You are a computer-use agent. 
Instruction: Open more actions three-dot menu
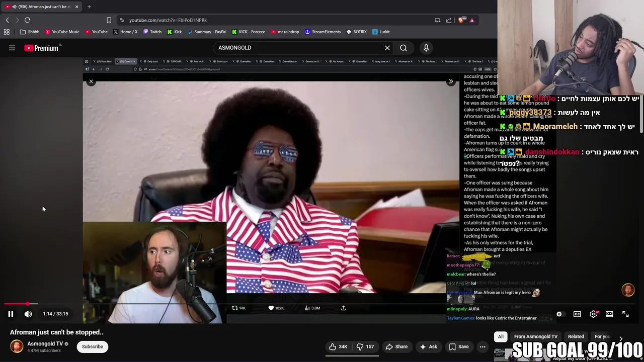click(482, 346)
